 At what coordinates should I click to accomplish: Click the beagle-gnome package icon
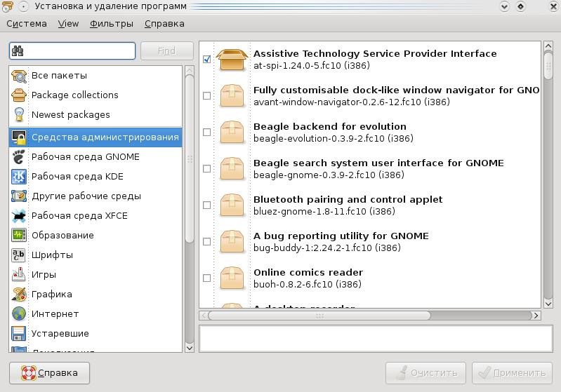pos(232,169)
